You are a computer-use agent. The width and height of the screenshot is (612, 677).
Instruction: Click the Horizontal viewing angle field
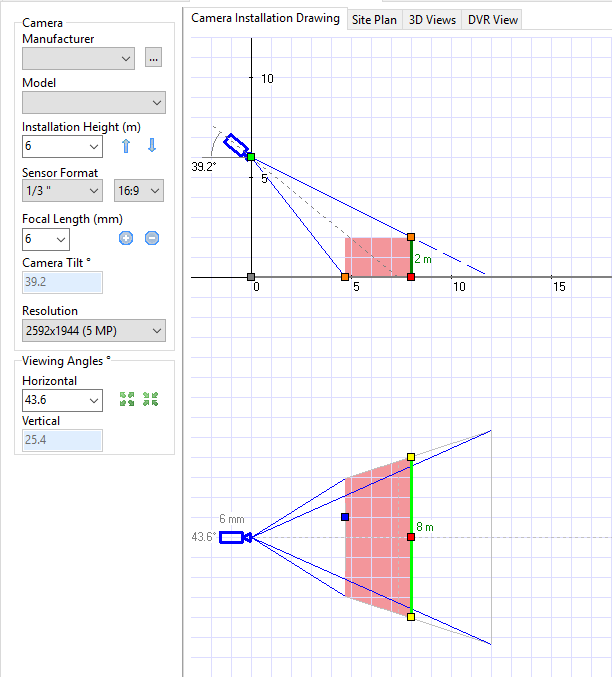(55, 400)
